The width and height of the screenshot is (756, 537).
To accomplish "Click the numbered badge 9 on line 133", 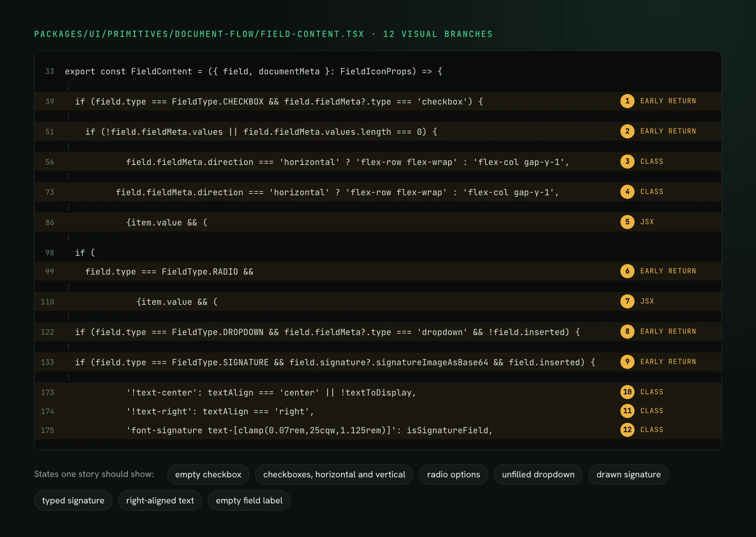I will (627, 361).
